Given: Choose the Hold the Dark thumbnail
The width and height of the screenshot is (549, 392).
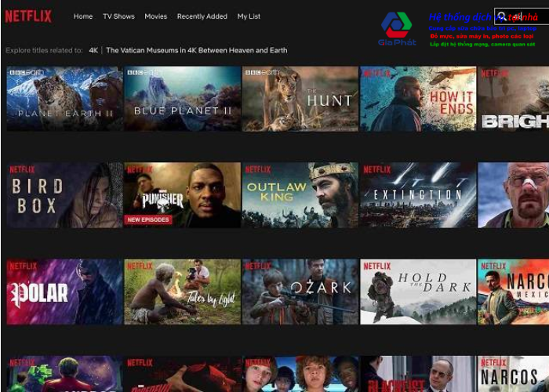Looking at the screenshot, I should tap(418, 292).
